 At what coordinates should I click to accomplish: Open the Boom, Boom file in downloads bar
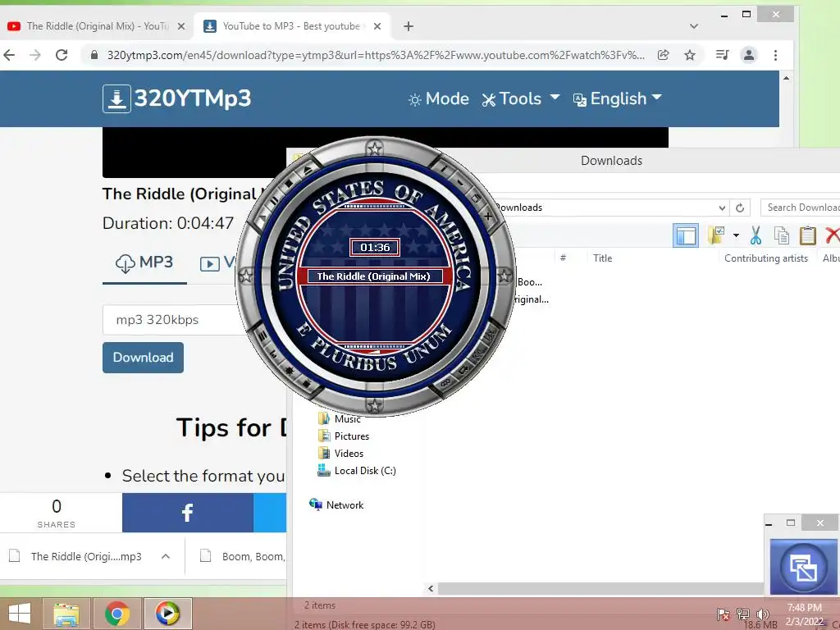[244, 557]
